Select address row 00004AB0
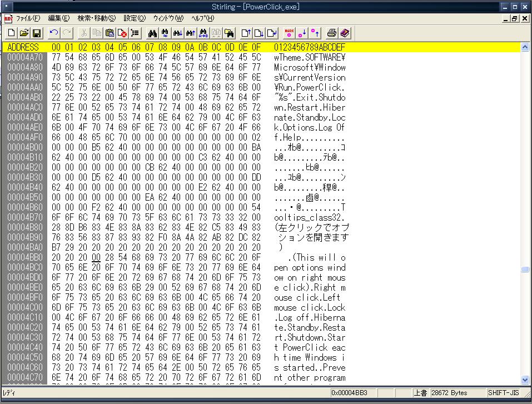 click(x=25, y=97)
